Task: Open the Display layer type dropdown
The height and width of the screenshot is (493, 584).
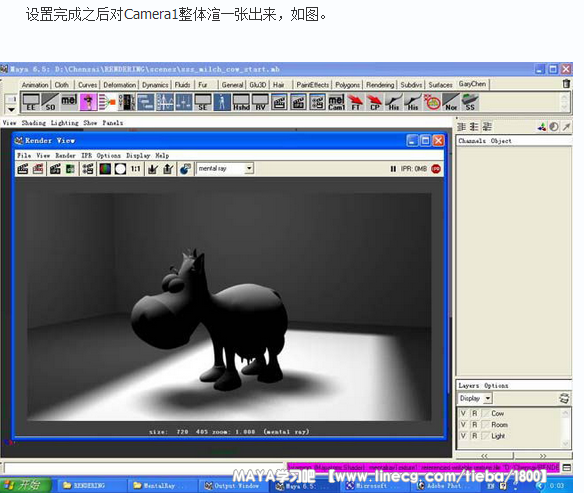Action: (475, 398)
